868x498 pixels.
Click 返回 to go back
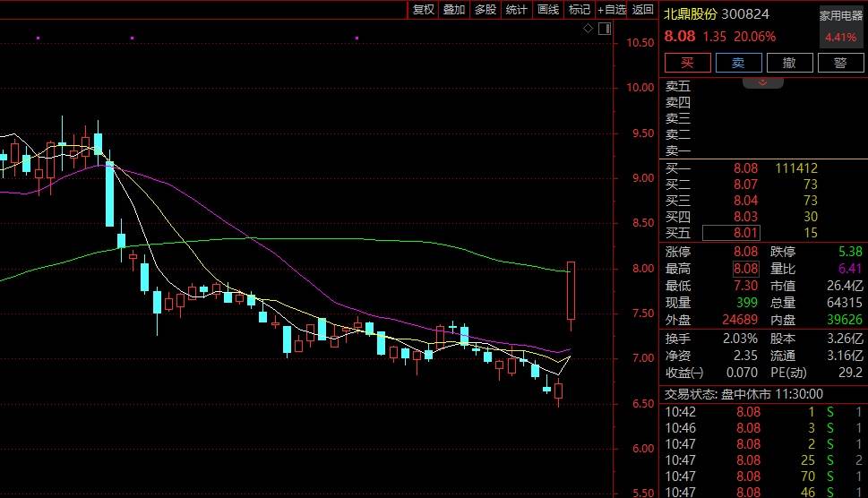coord(643,10)
